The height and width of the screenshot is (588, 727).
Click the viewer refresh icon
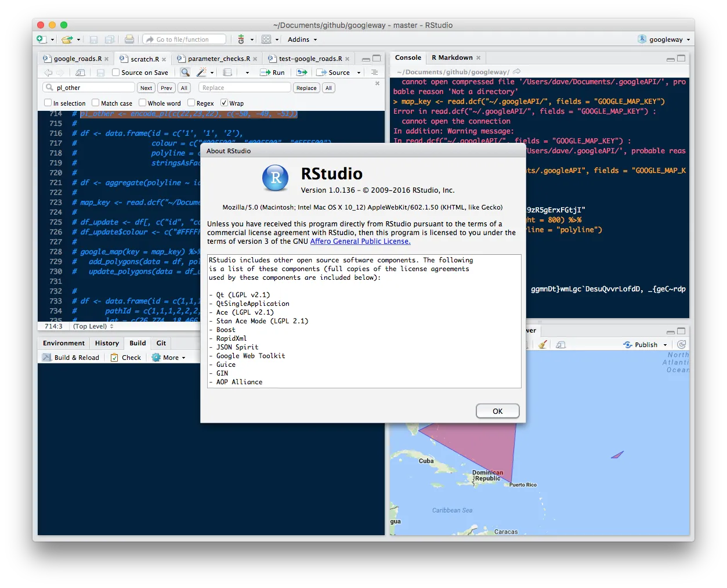tap(682, 344)
